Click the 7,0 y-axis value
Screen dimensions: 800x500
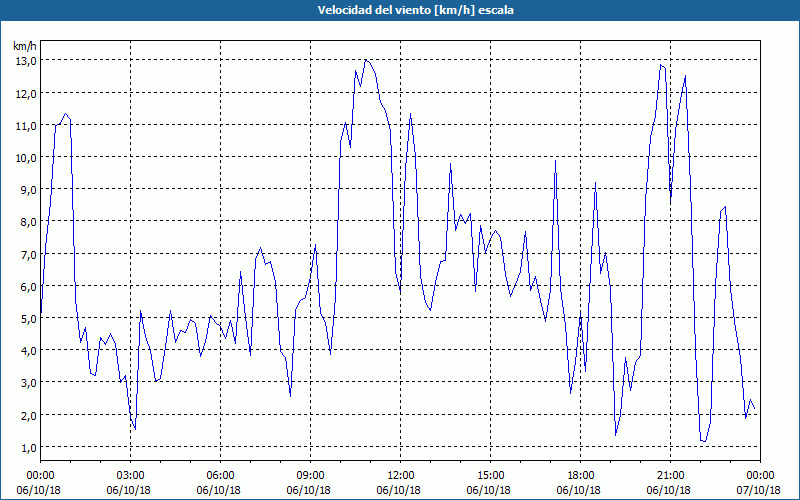tap(29, 255)
